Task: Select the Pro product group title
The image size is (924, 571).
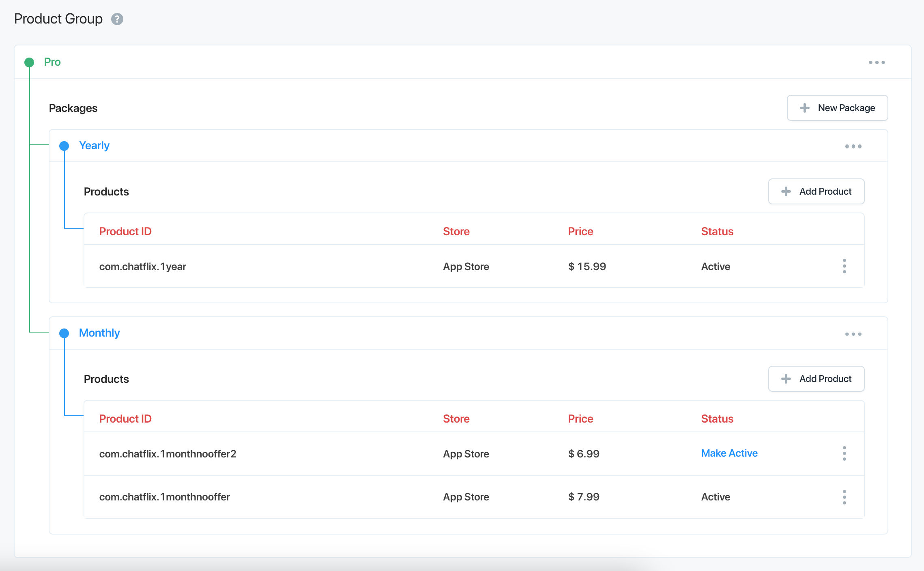Action: tap(52, 62)
